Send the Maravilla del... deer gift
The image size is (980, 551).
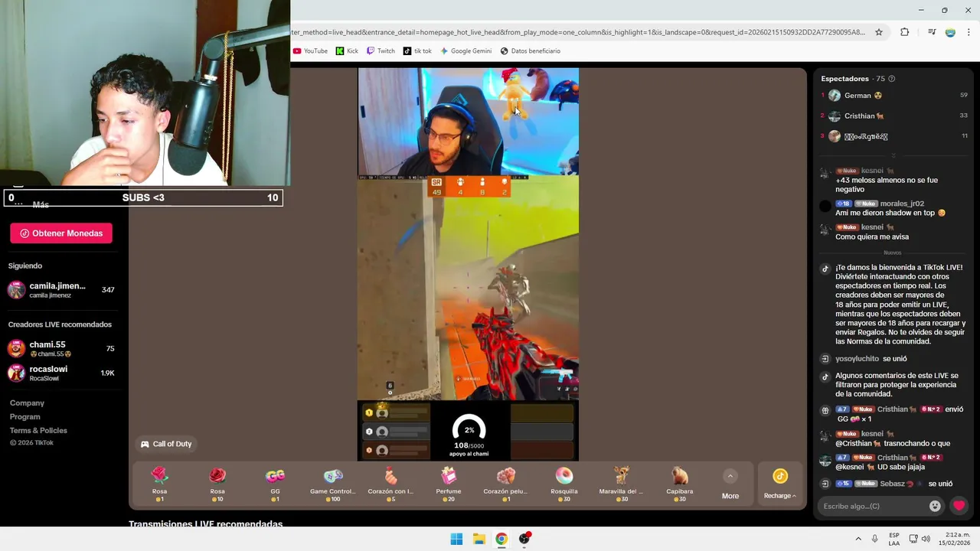click(x=622, y=484)
